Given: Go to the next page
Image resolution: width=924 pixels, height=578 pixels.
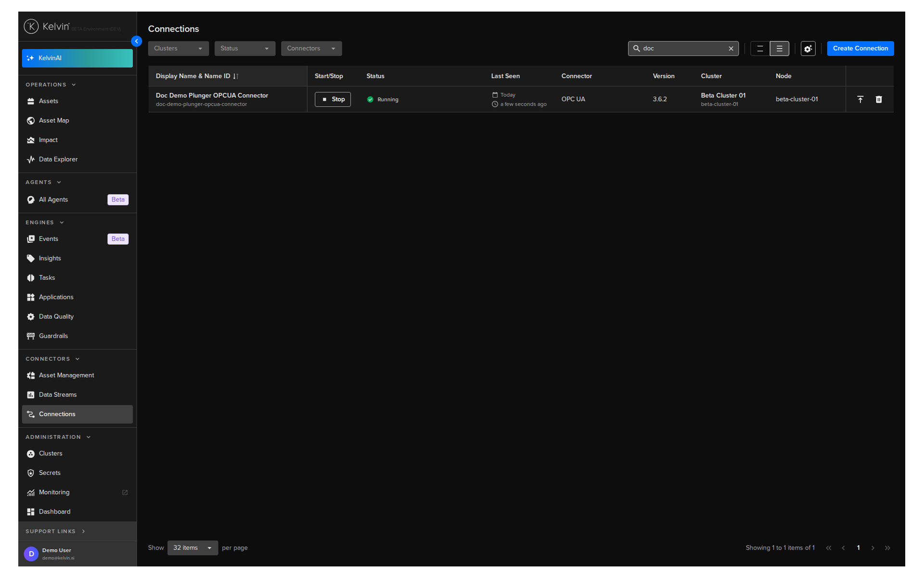Looking at the screenshot, I should coord(873,548).
